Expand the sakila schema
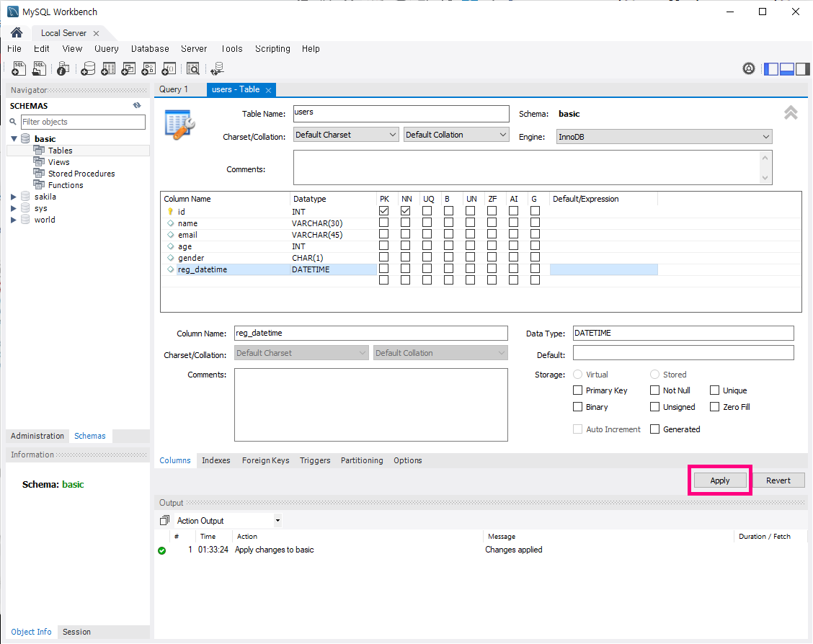 [x=14, y=197]
